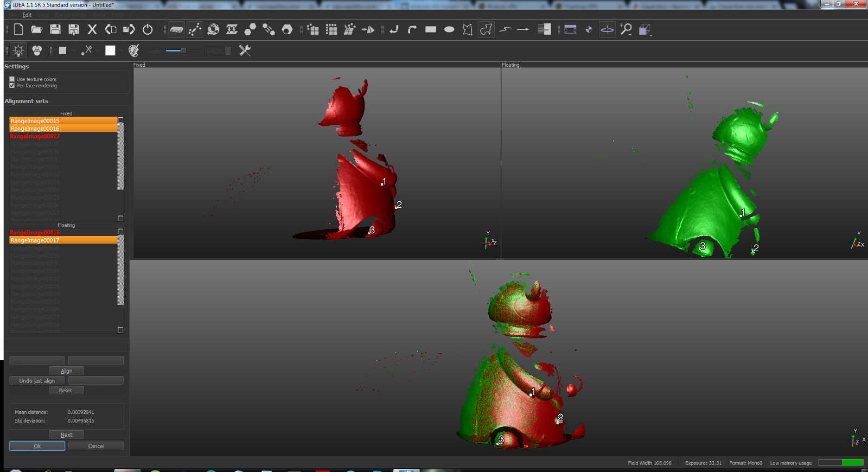Click the Next button
This screenshot has width=868, height=472.
click(66, 435)
